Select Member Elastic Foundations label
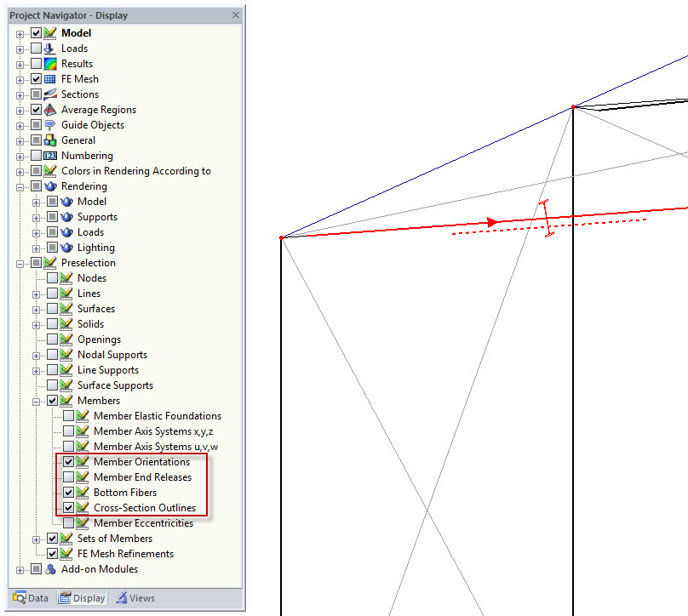This screenshot has height=616, width=688. coord(158,416)
